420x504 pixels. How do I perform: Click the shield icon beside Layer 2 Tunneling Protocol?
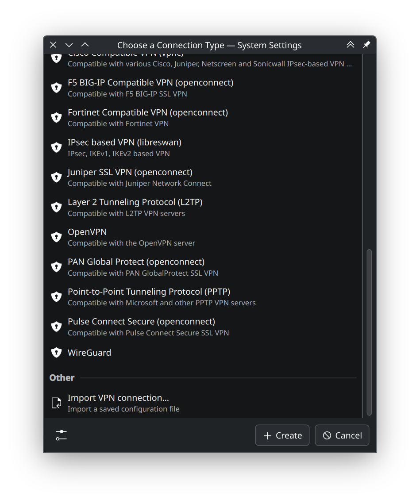(x=56, y=207)
